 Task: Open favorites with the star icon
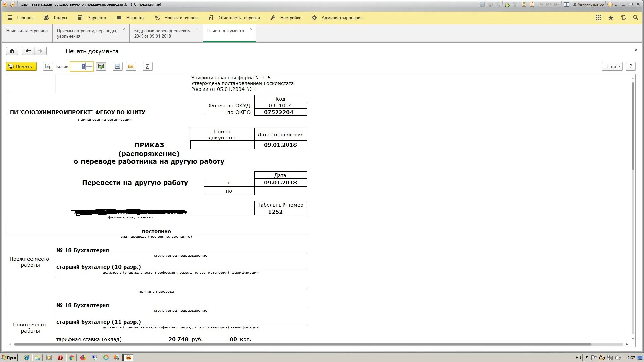(611, 18)
